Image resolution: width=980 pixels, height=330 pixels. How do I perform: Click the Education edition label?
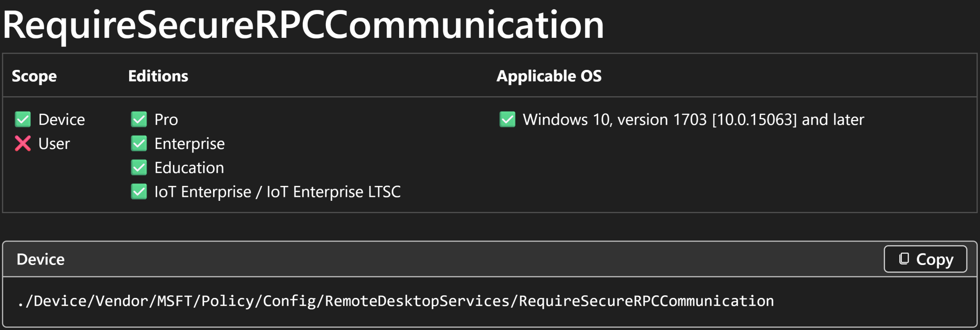pyautogui.click(x=189, y=168)
